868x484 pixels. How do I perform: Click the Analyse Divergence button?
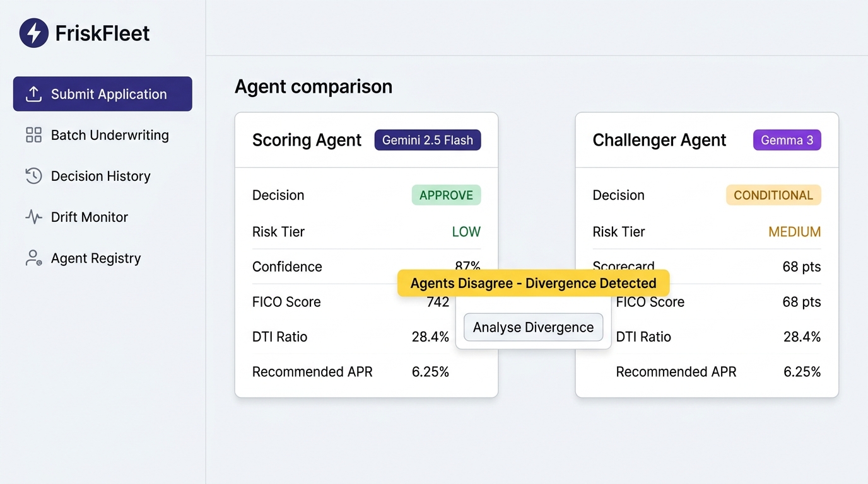(x=533, y=327)
